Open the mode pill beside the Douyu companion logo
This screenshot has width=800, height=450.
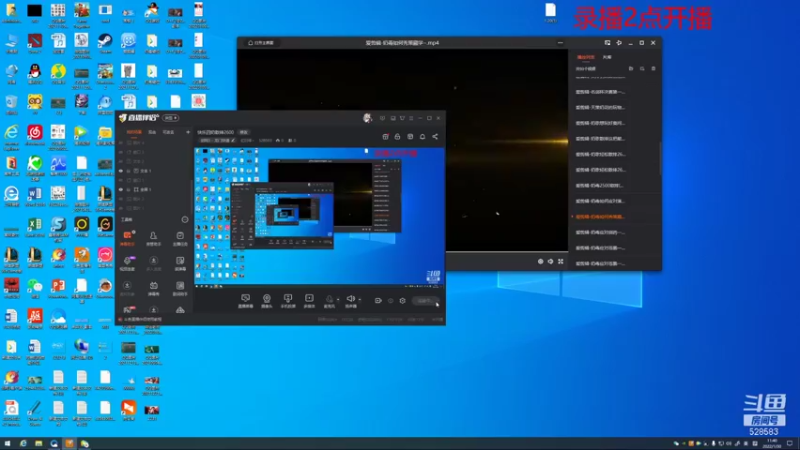coord(170,118)
